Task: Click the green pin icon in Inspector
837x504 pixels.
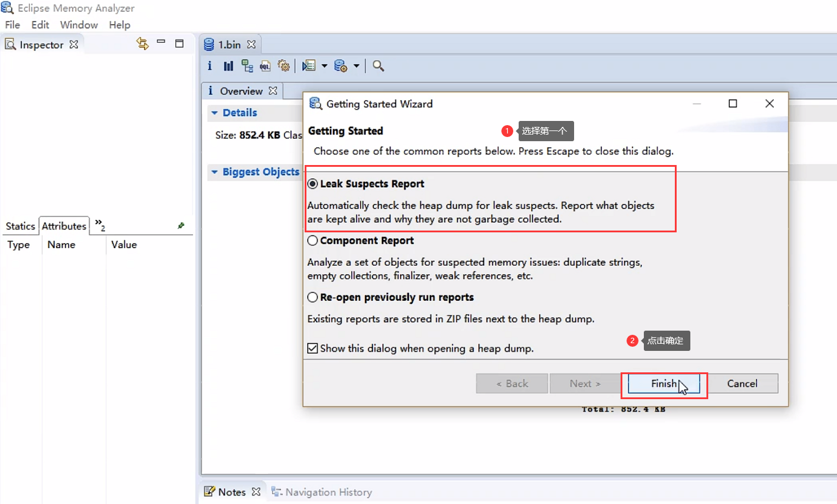Action: click(181, 226)
